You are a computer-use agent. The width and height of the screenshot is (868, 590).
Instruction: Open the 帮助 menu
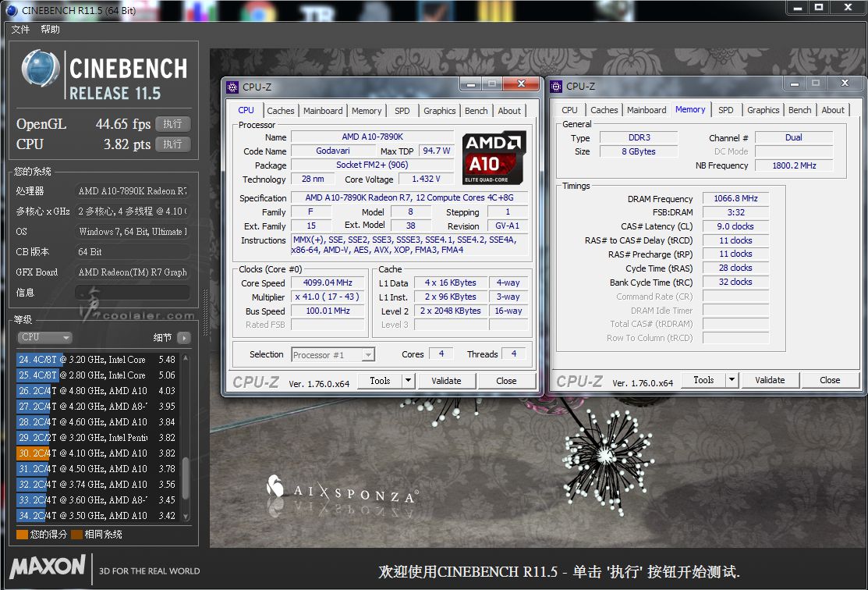click(50, 30)
